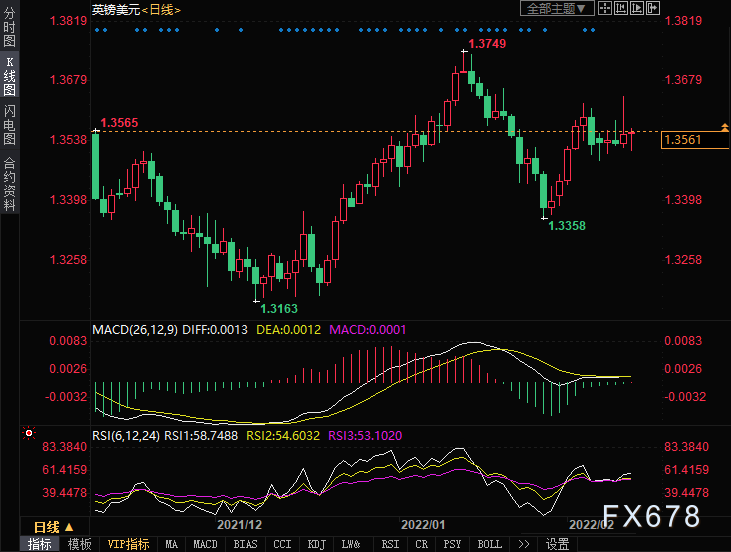The image size is (731, 552).
Task: Click the current price label 1.3561
Action: pyautogui.click(x=686, y=141)
